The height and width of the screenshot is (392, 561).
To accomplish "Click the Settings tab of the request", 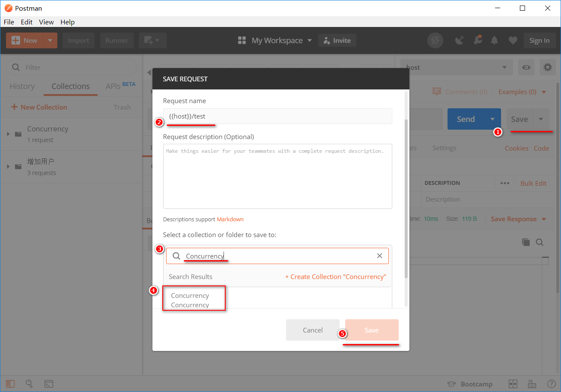I will point(444,148).
